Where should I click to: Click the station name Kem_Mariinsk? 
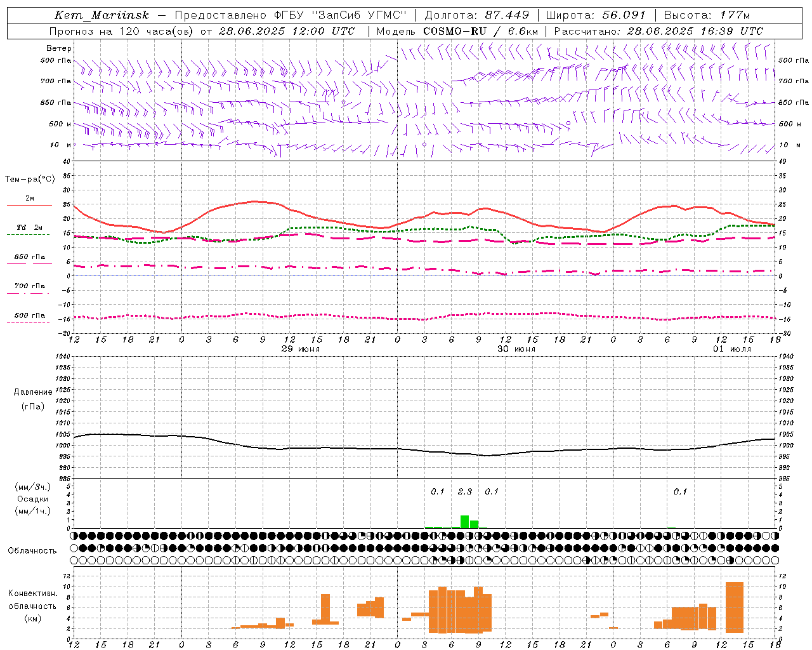(101, 15)
